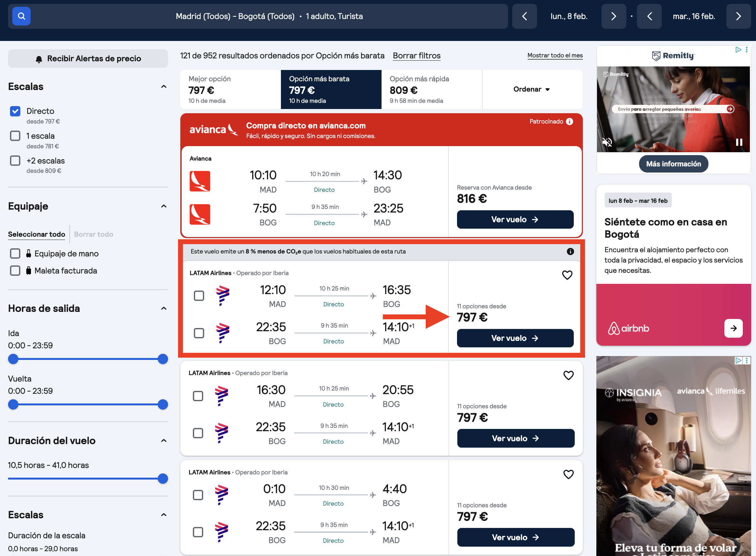
Task: Go to next departure date after lun., 8 feb.
Action: pyautogui.click(x=613, y=16)
